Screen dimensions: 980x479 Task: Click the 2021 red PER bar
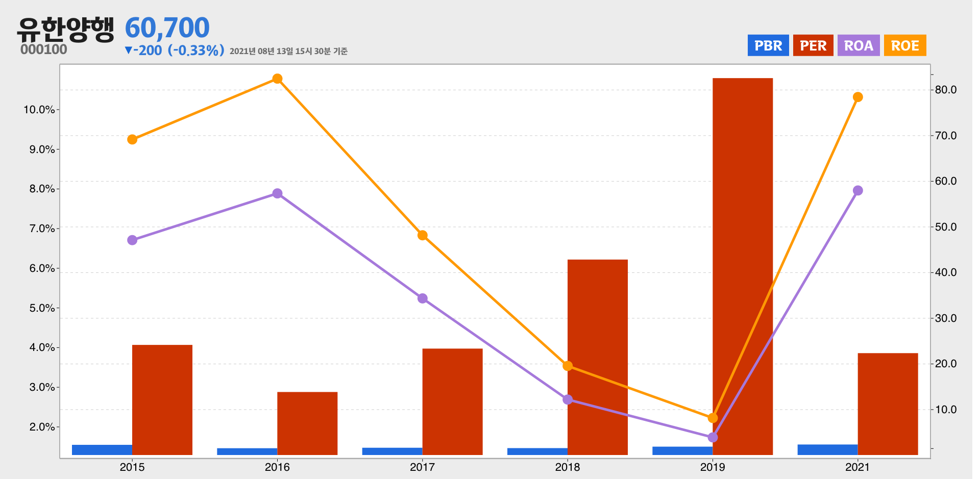pyautogui.click(x=888, y=404)
